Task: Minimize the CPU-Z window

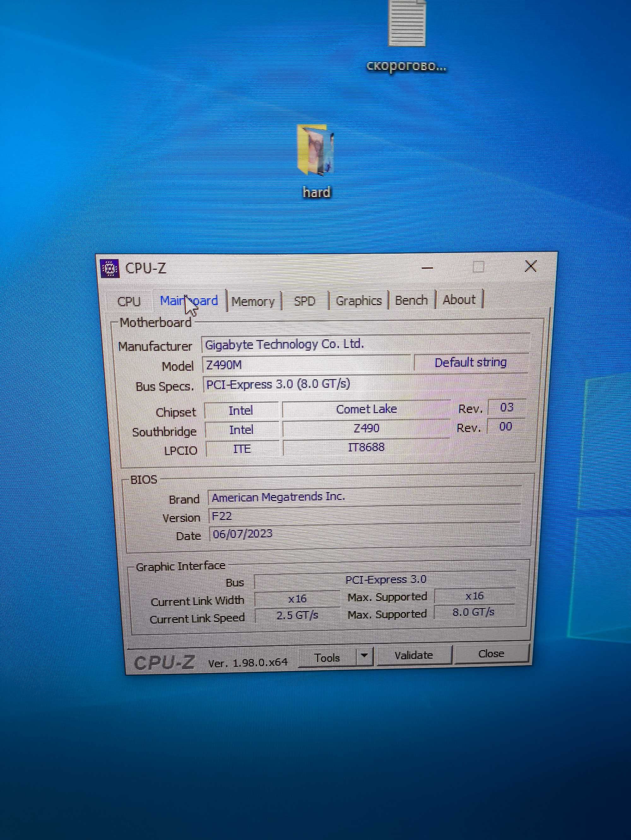Action: tap(428, 268)
